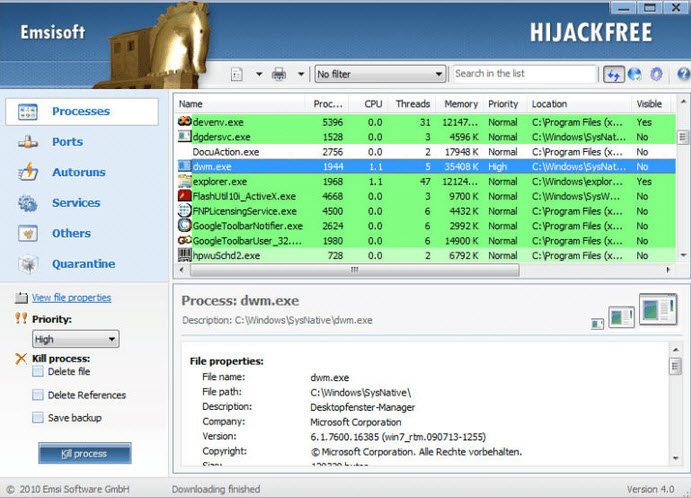Toggle the Save backup checkbox
This screenshot has width=691, height=498.
tap(38, 418)
